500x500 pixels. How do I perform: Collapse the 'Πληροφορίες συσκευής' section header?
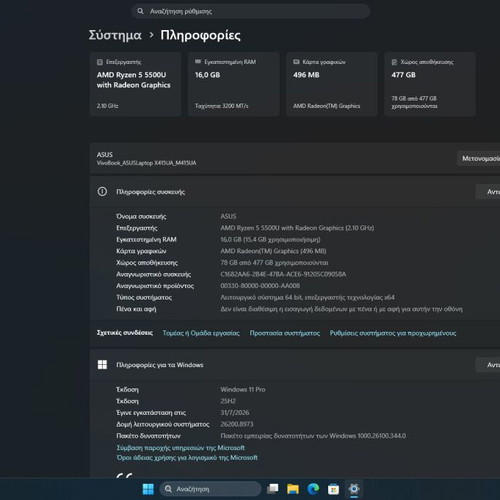(x=295, y=192)
